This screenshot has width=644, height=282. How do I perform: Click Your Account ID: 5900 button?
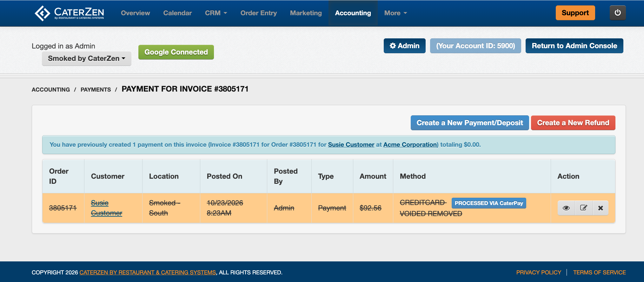point(475,46)
